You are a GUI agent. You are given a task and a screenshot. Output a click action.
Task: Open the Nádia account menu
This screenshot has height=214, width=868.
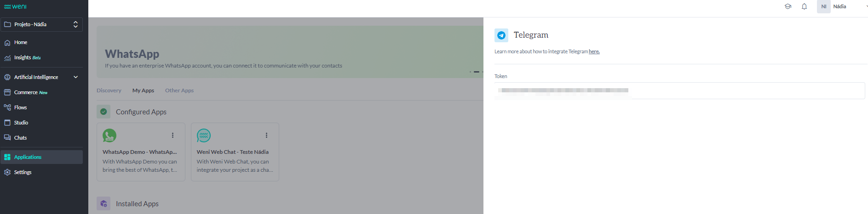tap(839, 6)
